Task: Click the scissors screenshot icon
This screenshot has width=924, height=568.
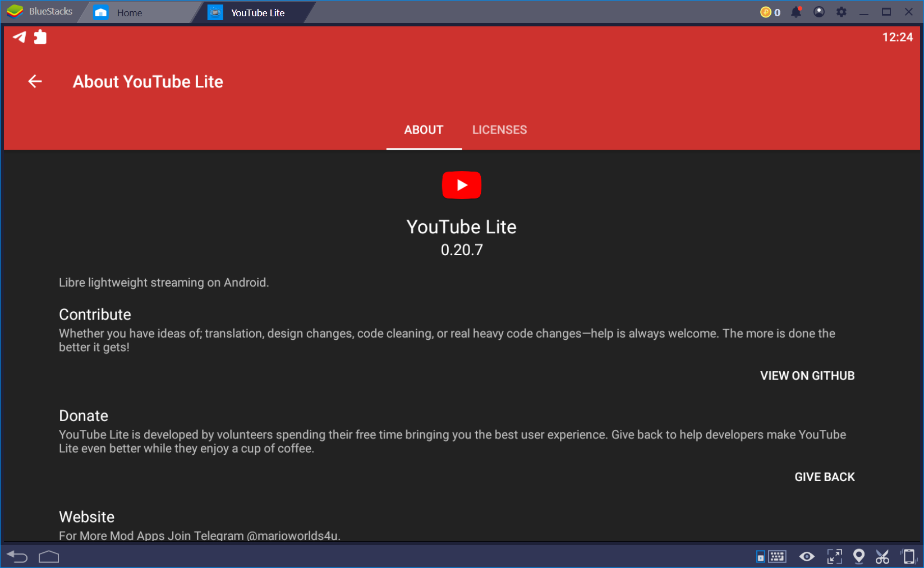Action: pyautogui.click(x=882, y=556)
